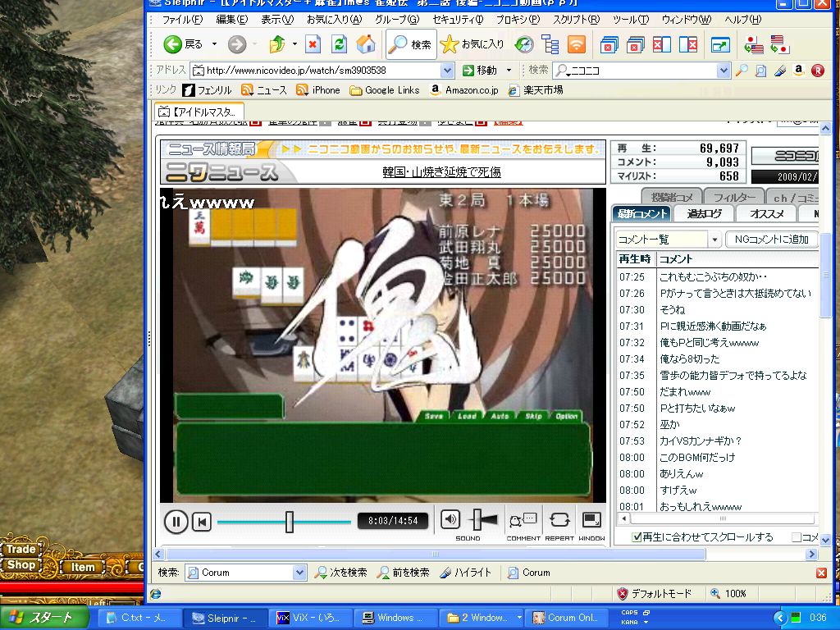840x630 pixels.
Task: Click the ハイライト highlight button
Action: [465, 573]
